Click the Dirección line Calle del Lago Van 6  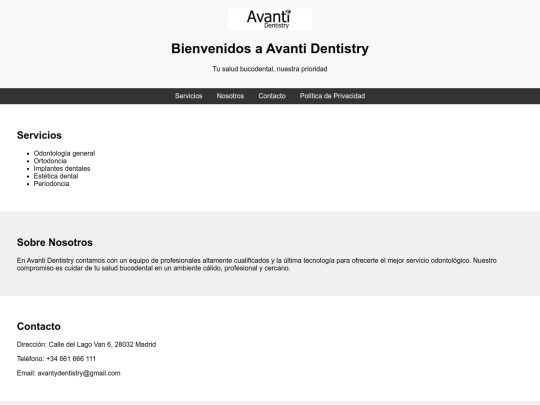pos(86,344)
